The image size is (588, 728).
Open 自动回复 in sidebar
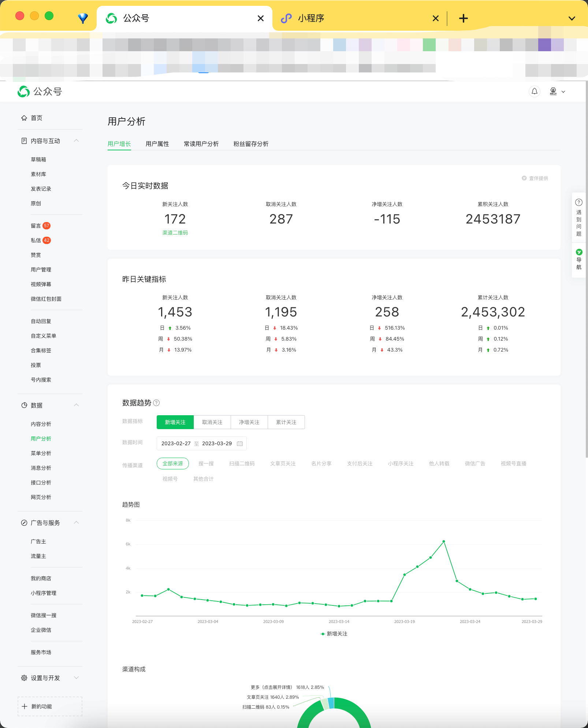pos(41,321)
